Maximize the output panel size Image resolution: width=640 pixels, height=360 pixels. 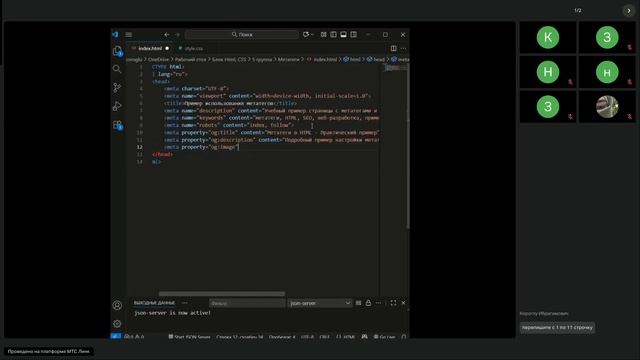(393, 303)
